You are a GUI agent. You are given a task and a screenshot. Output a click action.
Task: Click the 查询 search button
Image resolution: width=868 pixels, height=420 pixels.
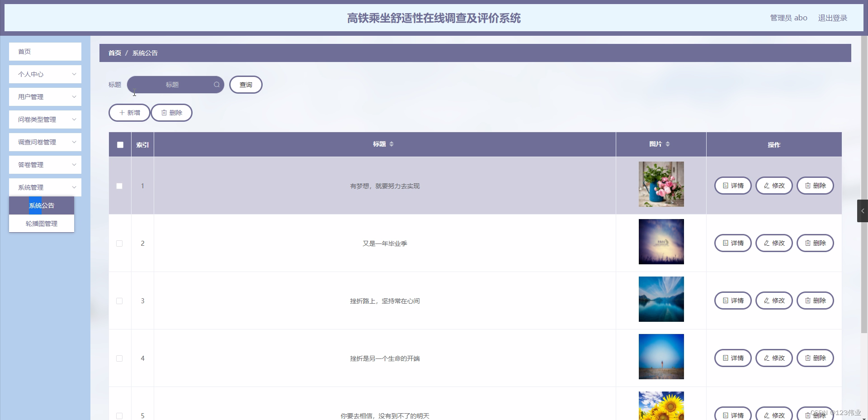[x=245, y=85]
